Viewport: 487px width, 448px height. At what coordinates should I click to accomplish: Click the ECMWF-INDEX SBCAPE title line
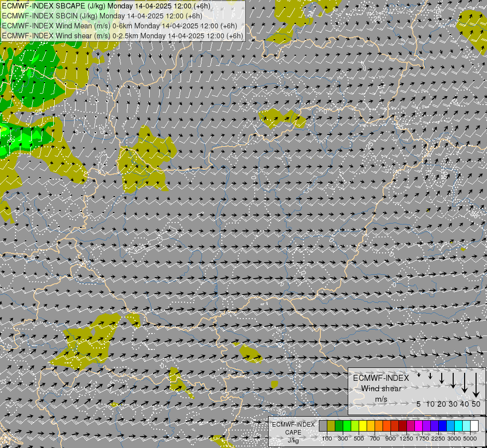click(x=106, y=6)
